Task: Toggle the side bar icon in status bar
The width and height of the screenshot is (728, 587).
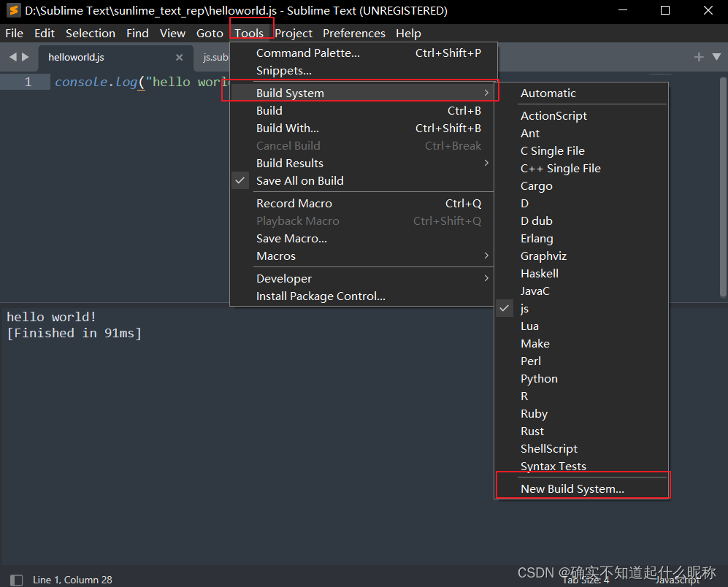Action: coord(16,580)
